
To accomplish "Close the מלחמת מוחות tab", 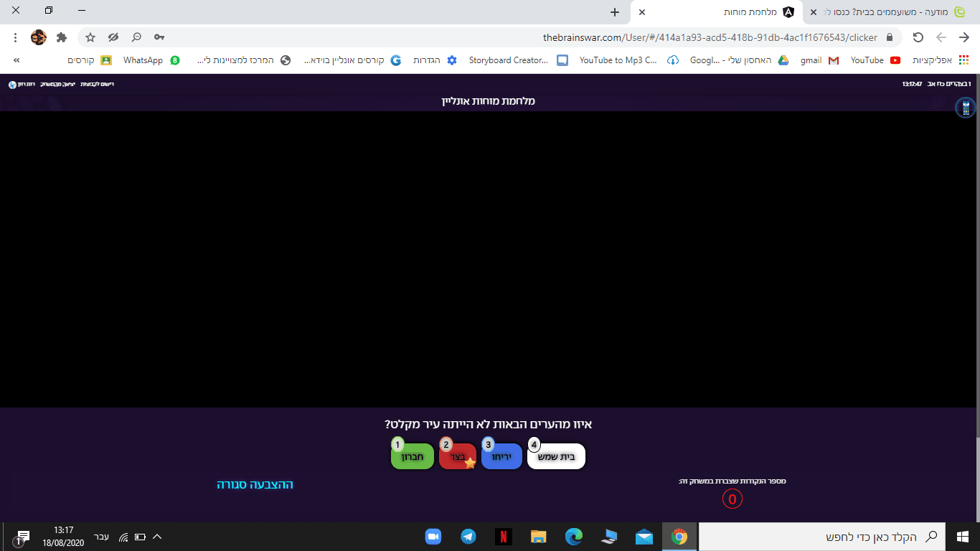I will coord(642,12).
